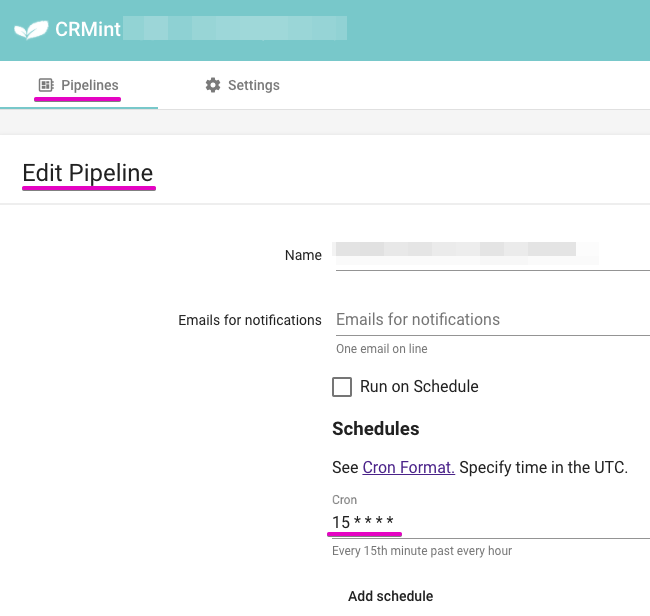Click the 'Every 15th minute past every hour' hint
Screen dimensions: 650x616
click(422, 551)
